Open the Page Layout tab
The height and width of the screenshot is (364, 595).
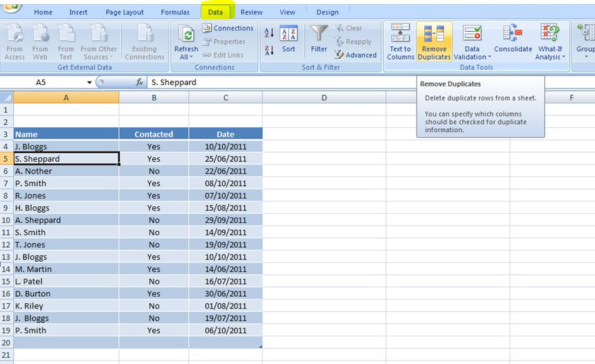tap(125, 12)
